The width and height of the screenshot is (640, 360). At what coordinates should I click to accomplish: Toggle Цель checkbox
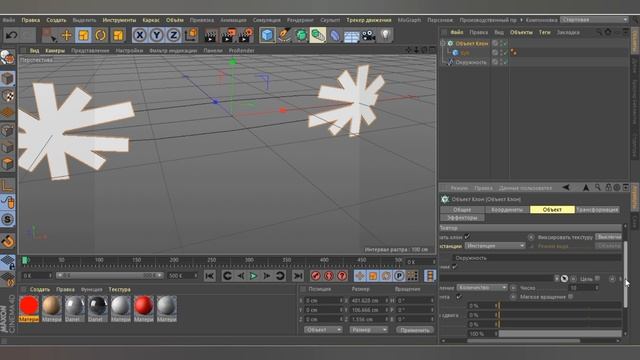(x=598, y=278)
